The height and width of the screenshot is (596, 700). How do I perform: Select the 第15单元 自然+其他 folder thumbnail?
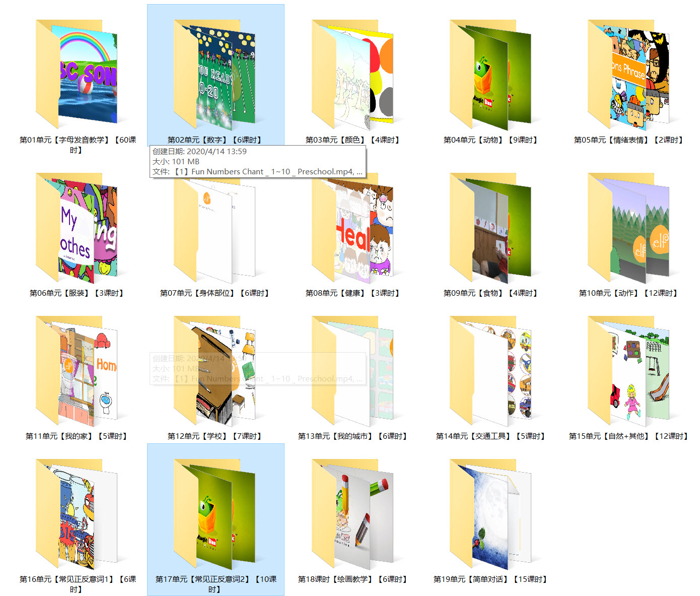628,371
